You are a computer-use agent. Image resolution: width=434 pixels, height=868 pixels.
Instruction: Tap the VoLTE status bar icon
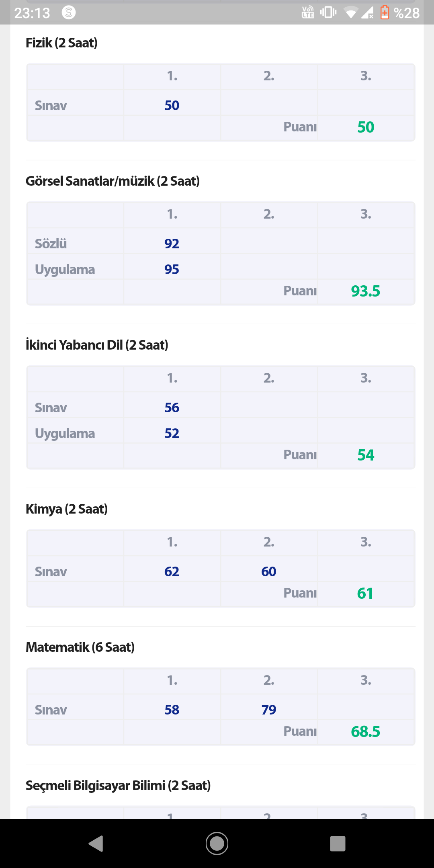click(308, 12)
